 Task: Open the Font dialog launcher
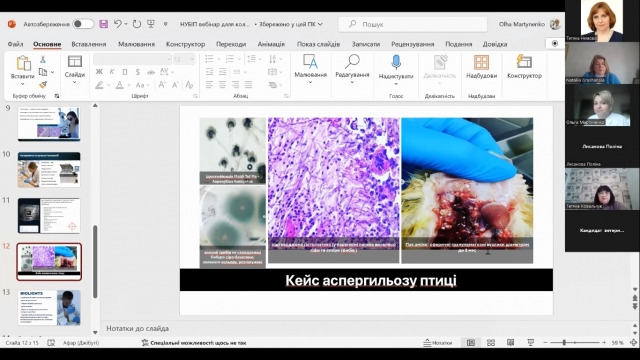pos(195,96)
